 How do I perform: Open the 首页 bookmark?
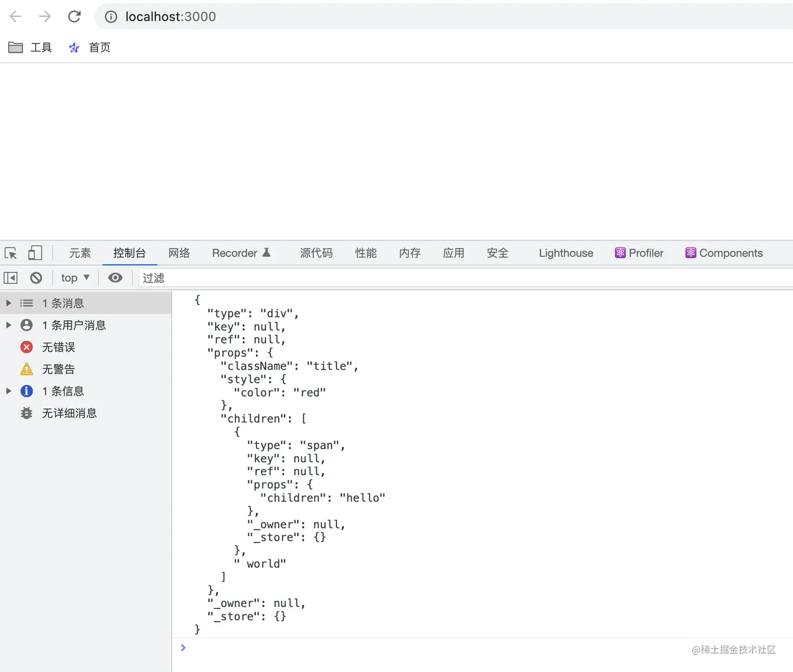point(89,48)
